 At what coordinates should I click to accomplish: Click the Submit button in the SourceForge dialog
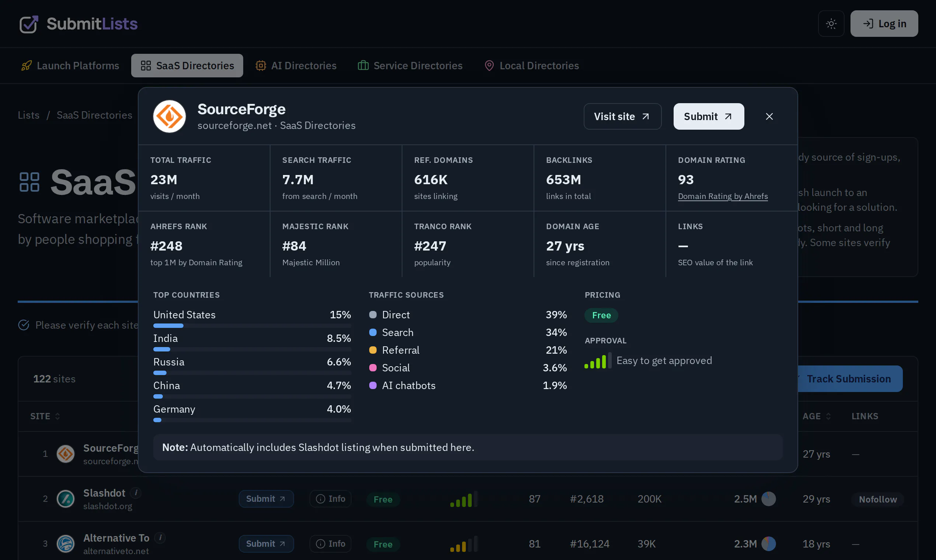pyautogui.click(x=708, y=116)
